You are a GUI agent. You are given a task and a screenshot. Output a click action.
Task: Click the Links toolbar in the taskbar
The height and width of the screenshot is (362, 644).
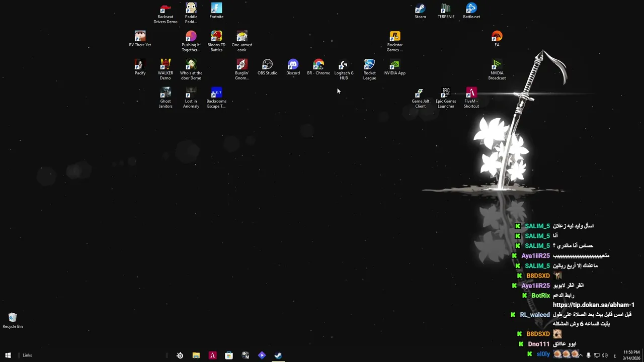click(27, 355)
